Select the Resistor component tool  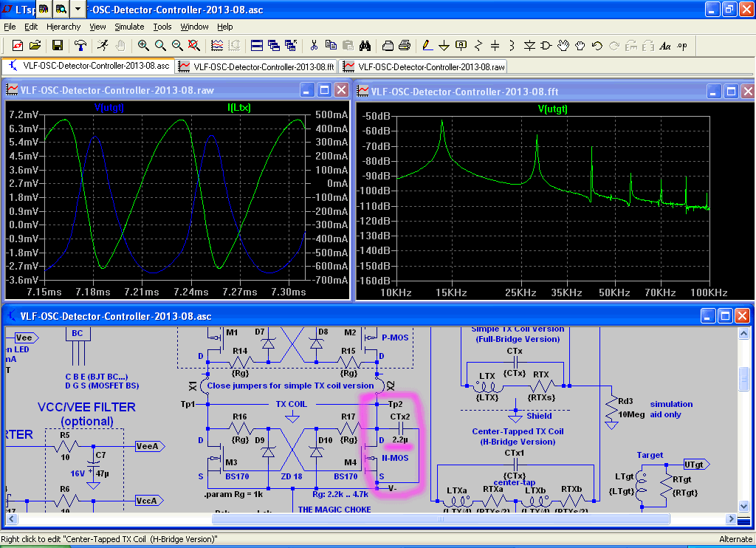coord(478,45)
